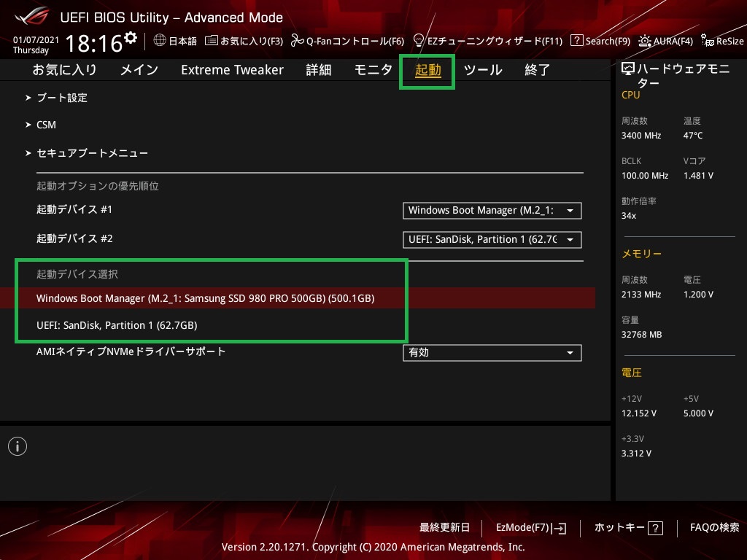
Task: Click 動作倍率 value 34x
Action: tap(628, 216)
